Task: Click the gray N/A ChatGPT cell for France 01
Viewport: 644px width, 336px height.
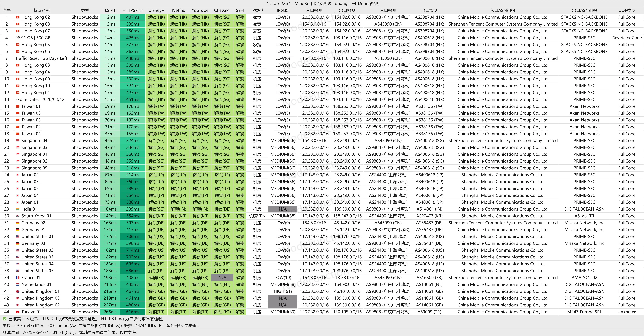Action: [222, 278]
